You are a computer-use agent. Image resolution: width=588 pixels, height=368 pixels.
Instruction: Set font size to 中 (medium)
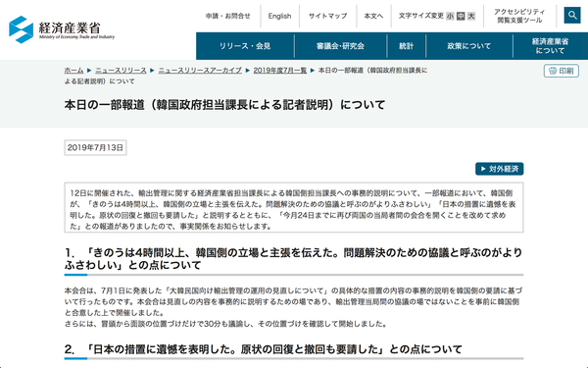click(461, 16)
